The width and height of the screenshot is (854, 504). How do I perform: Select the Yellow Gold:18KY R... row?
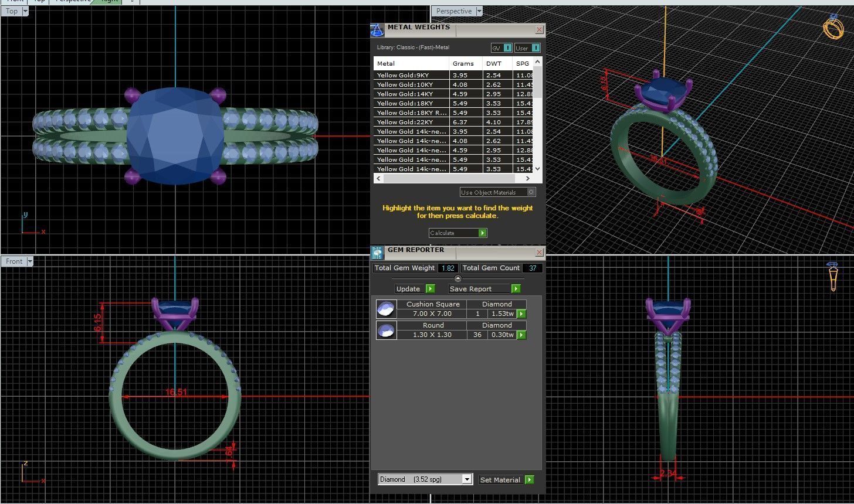(x=453, y=113)
